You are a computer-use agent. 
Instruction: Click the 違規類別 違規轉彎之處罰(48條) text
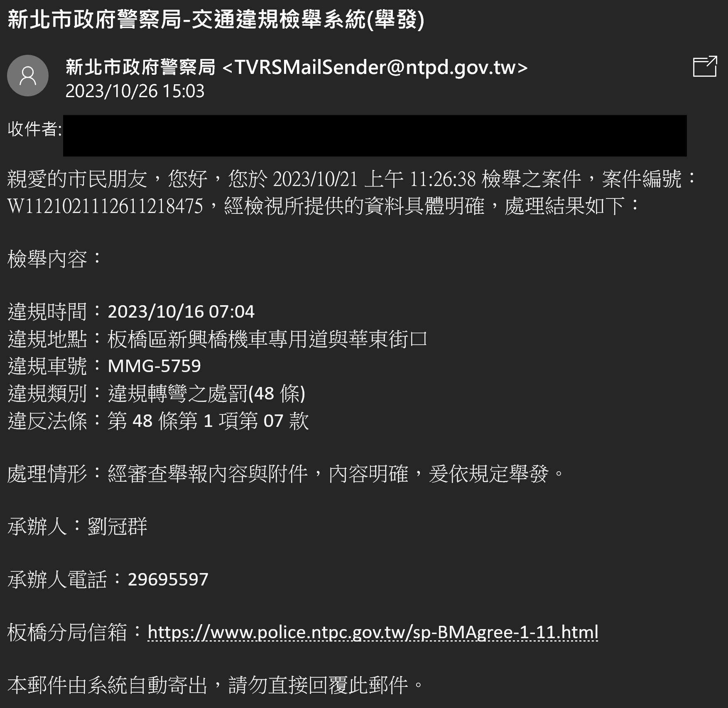[206, 394]
